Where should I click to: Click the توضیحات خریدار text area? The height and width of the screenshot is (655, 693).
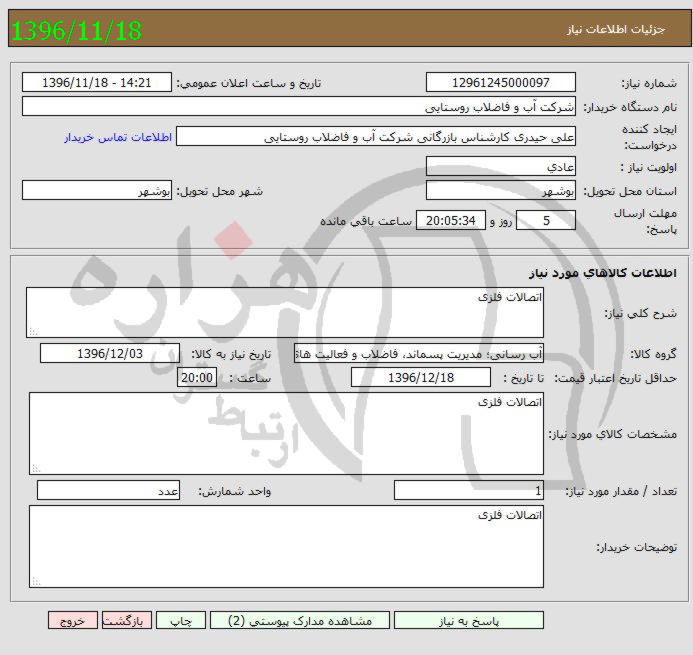286,547
